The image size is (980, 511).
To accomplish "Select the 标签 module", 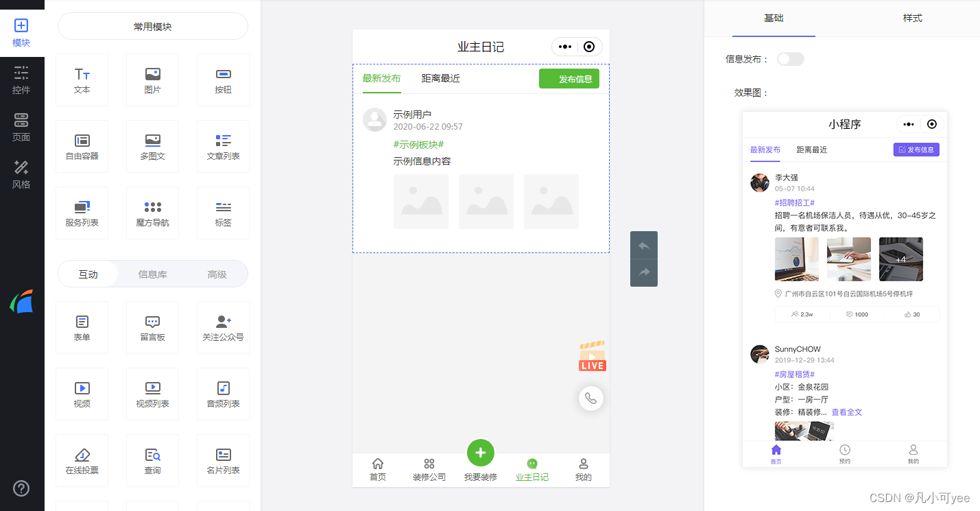I will pyautogui.click(x=223, y=213).
